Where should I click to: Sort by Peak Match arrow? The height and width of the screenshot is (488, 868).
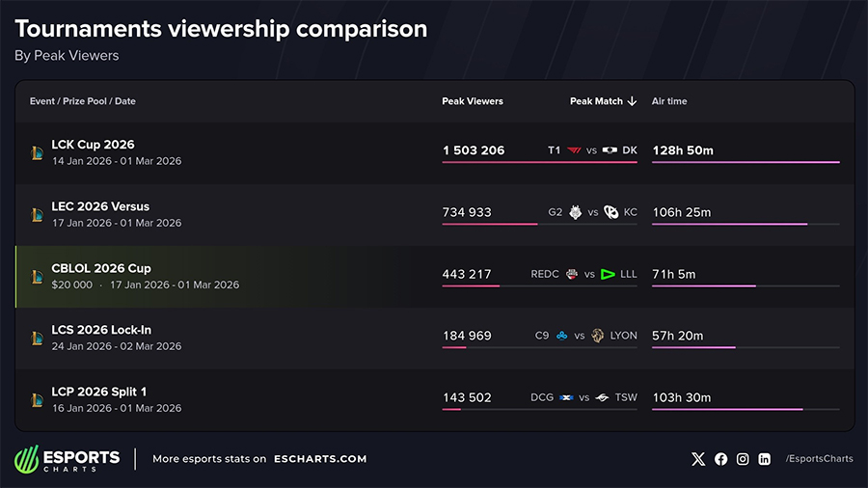coord(633,101)
